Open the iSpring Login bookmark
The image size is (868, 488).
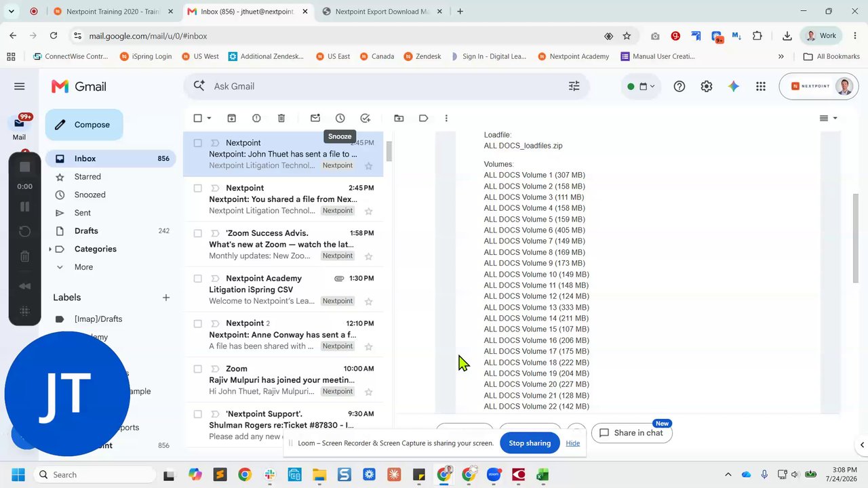click(x=145, y=56)
